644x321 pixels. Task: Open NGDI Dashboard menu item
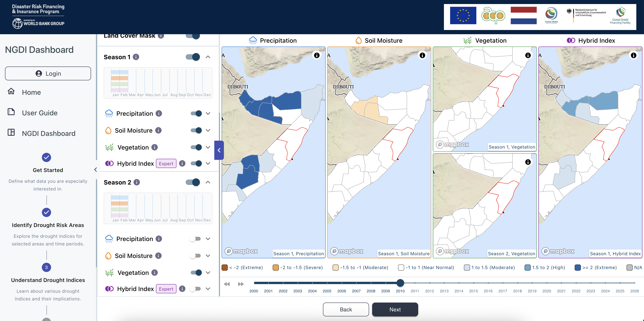[x=49, y=133]
